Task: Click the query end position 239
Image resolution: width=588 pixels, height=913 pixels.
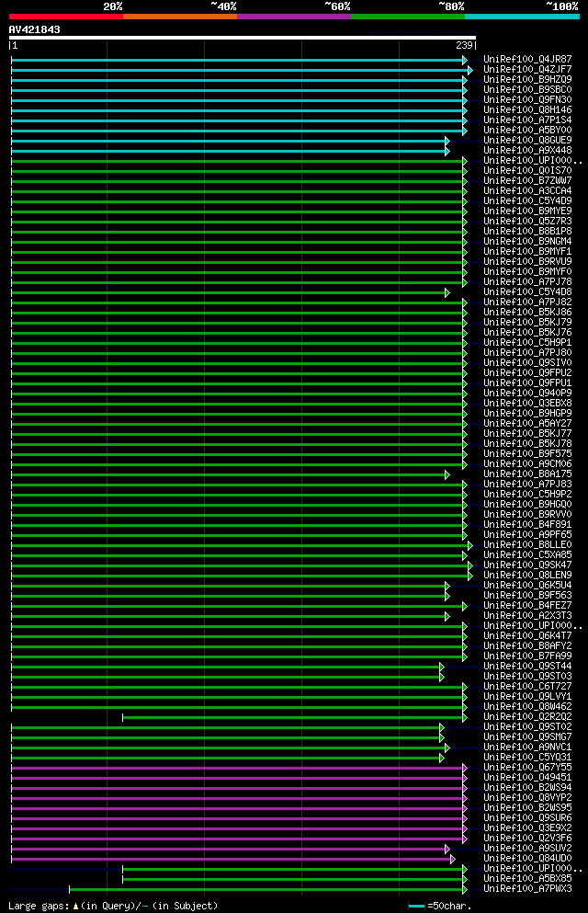Action: pyautogui.click(x=464, y=45)
